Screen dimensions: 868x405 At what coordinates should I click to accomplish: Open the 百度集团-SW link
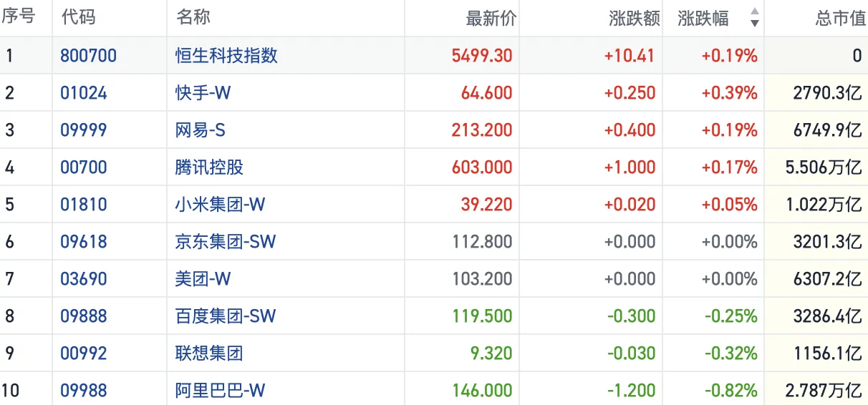225,316
